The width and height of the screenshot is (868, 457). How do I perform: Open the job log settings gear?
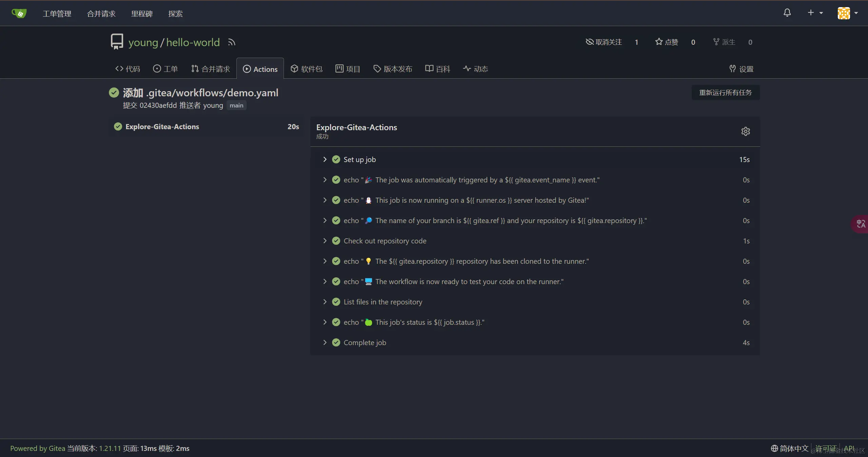coord(745,131)
